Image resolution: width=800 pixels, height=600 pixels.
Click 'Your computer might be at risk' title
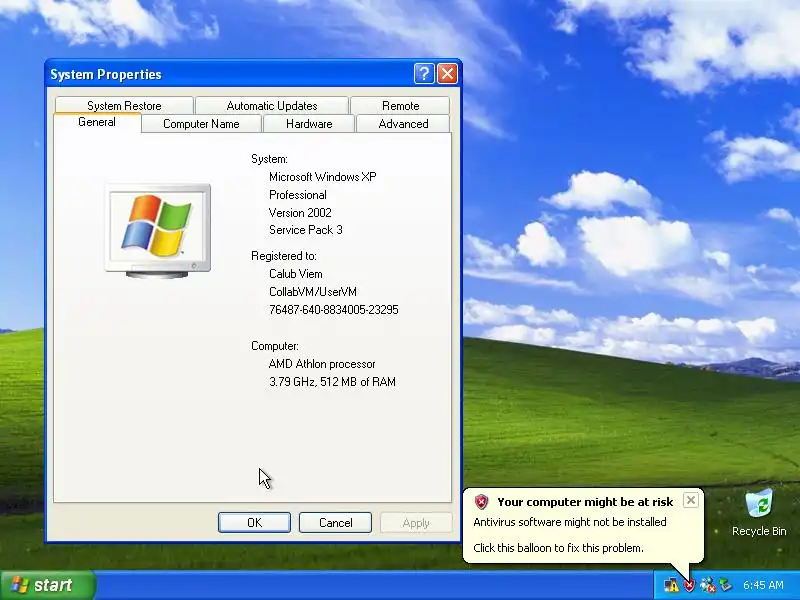[585, 502]
